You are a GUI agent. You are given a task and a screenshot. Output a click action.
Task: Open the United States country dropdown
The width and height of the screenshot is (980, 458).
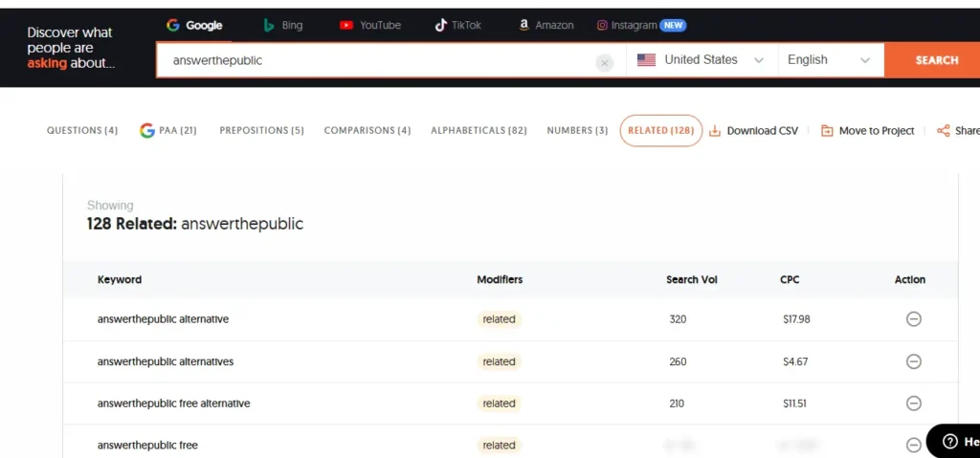tap(702, 60)
